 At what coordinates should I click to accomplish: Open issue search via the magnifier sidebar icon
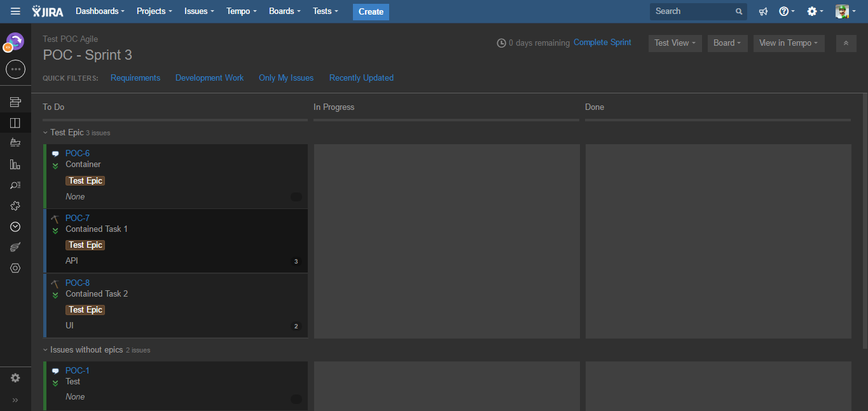click(x=15, y=185)
